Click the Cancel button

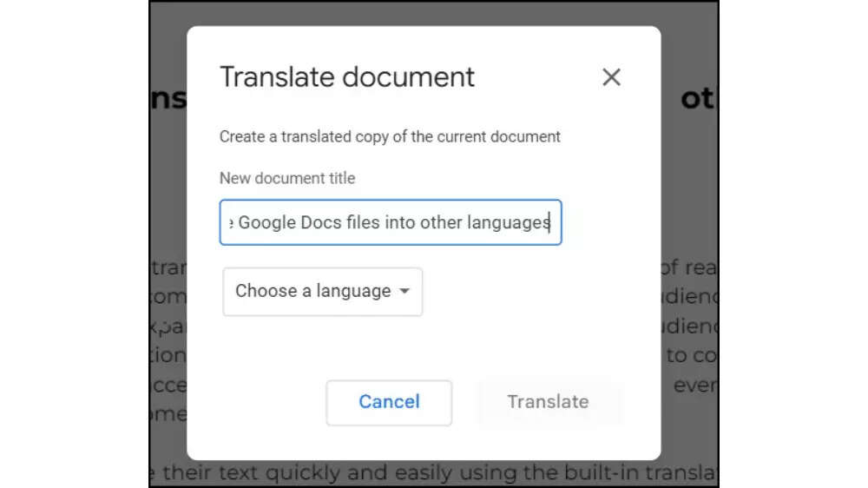point(389,402)
